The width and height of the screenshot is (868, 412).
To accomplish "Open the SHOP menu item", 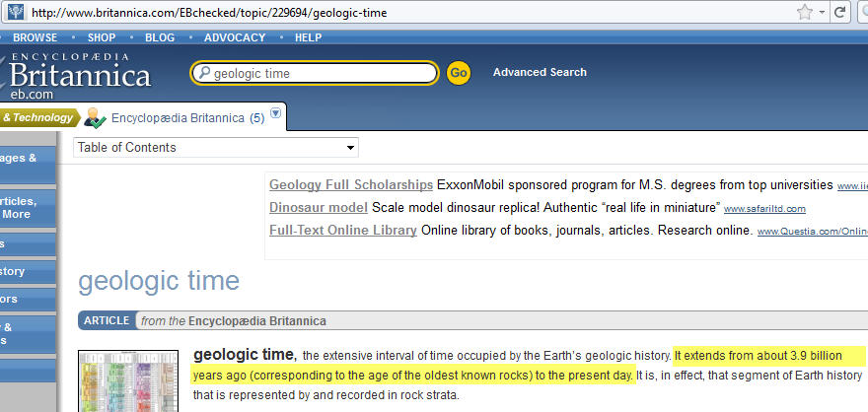I will click(x=102, y=37).
